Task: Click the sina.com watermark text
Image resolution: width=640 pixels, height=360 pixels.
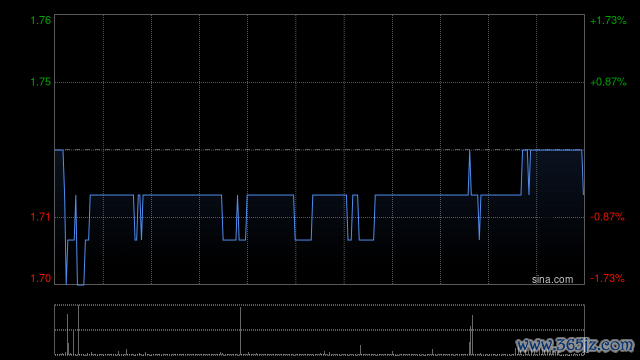Action: pyautogui.click(x=552, y=280)
